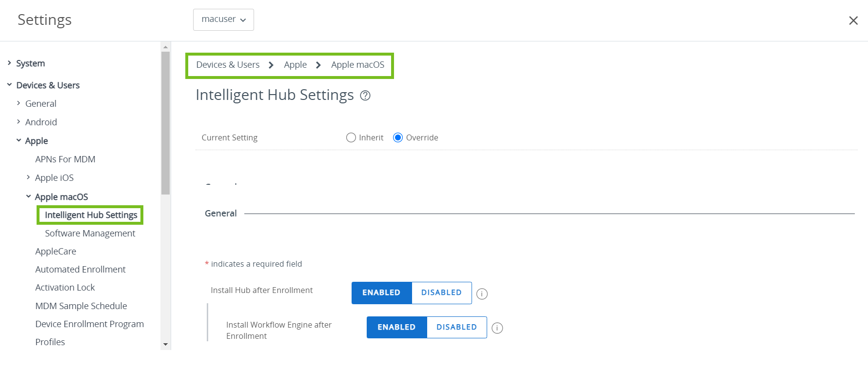
Task: Open APNs For MDM settings
Action: (x=65, y=159)
